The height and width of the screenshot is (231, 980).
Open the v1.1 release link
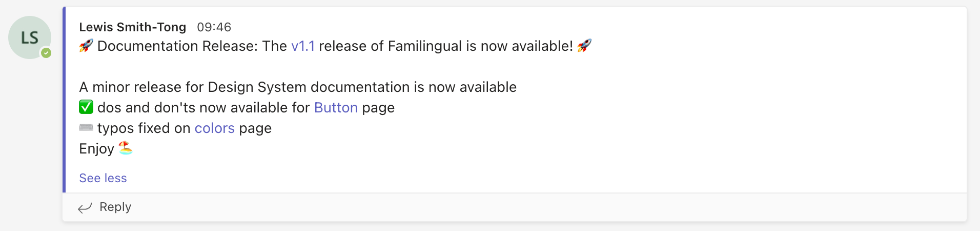coord(303,46)
